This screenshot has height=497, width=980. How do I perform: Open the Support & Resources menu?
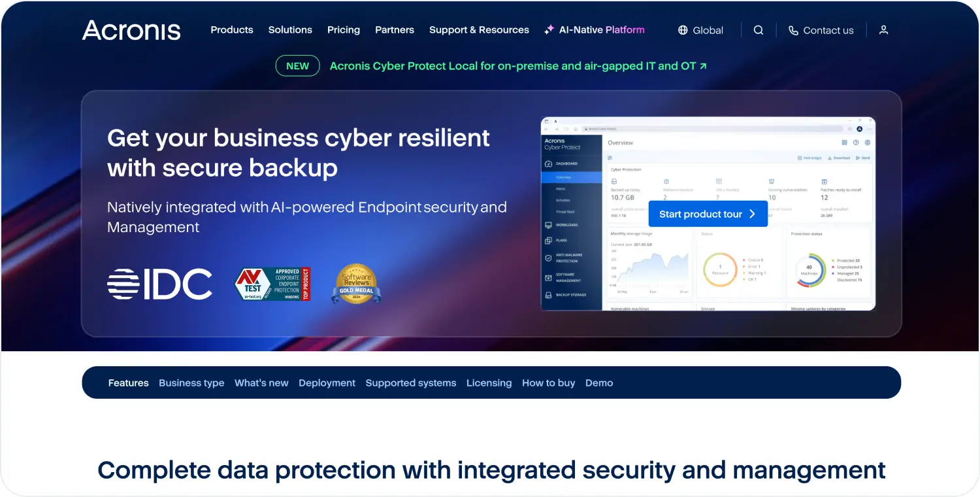pos(479,30)
